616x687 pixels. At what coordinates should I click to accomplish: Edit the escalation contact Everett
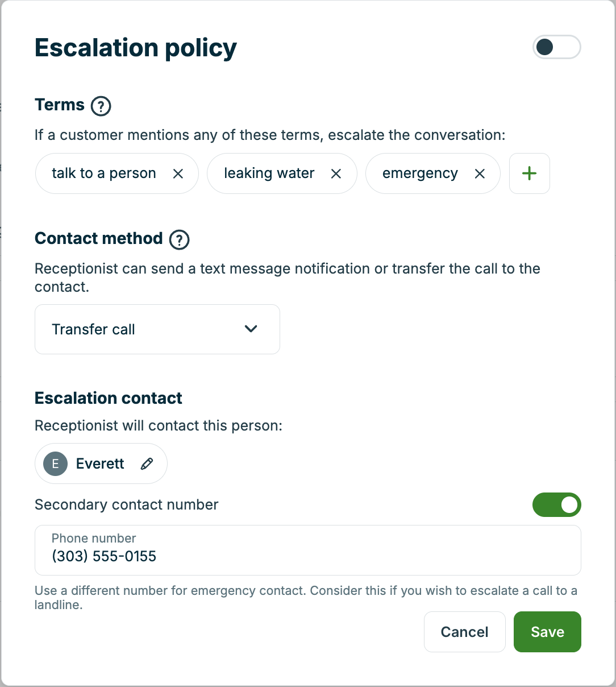[147, 463]
